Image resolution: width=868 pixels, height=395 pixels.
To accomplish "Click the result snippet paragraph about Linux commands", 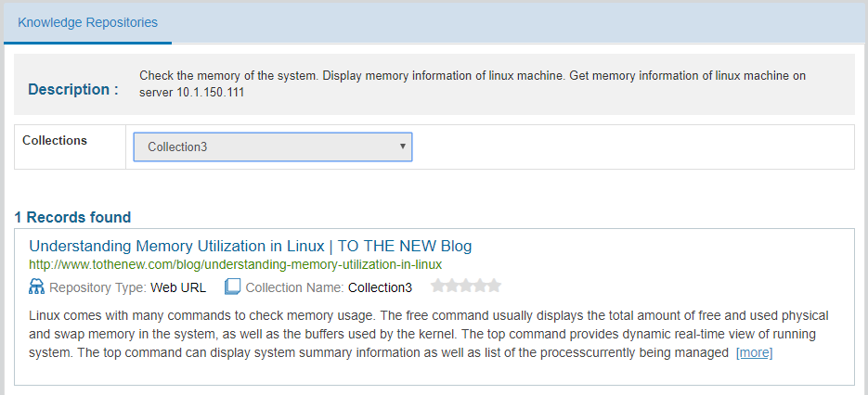I will 427,334.
